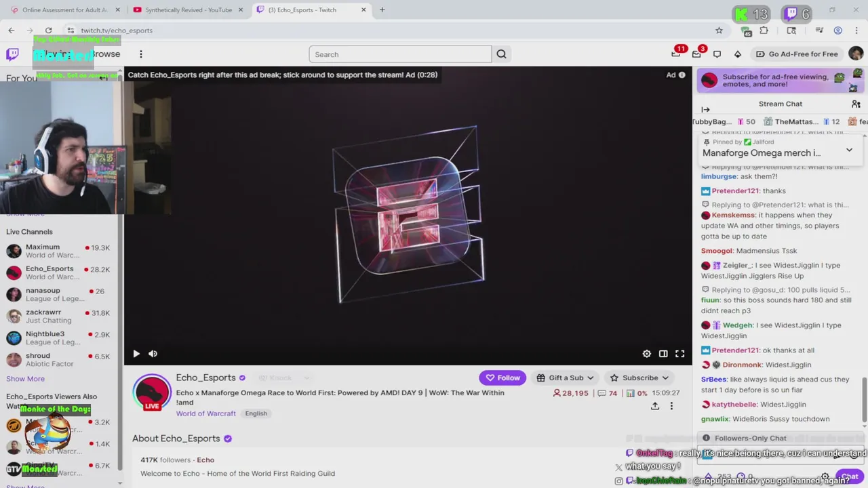
Task: Open Gift a Sub dropdown
Action: coord(566,378)
